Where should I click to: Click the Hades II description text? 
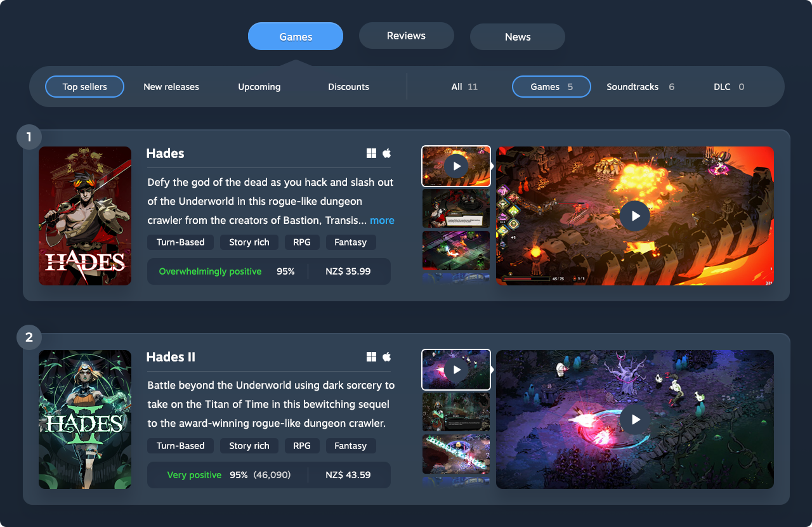(x=271, y=404)
